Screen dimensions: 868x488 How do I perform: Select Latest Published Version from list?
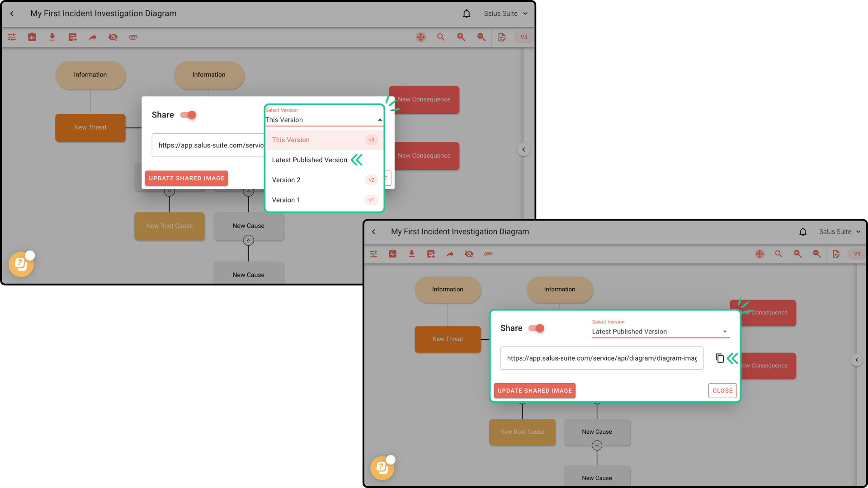[310, 160]
